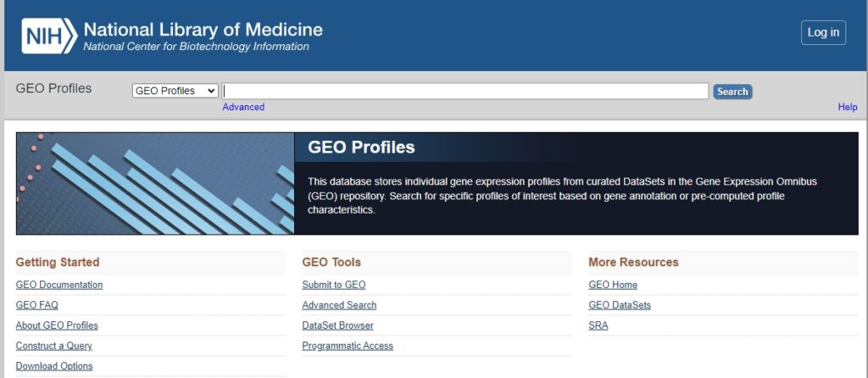Click the NIH logo icon

tap(49, 36)
